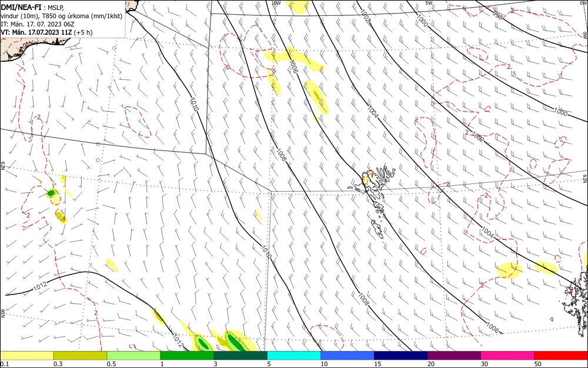Select the blue 10–15 legend color block
Screen dimensions: 588x368
pyautogui.click(x=348, y=356)
